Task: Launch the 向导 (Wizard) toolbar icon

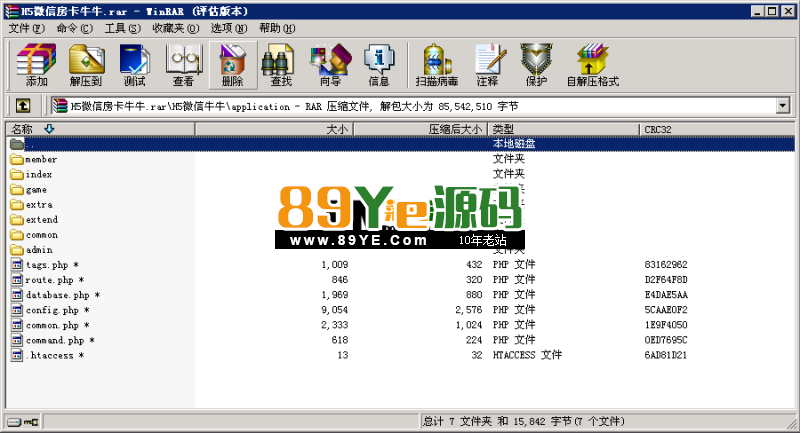Action: click(330, 65)
